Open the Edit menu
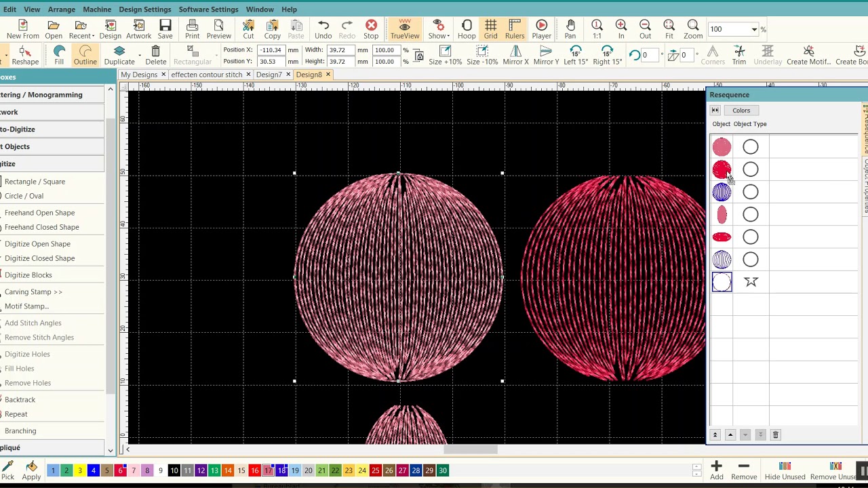868x488 pixels. pos(9,9)
